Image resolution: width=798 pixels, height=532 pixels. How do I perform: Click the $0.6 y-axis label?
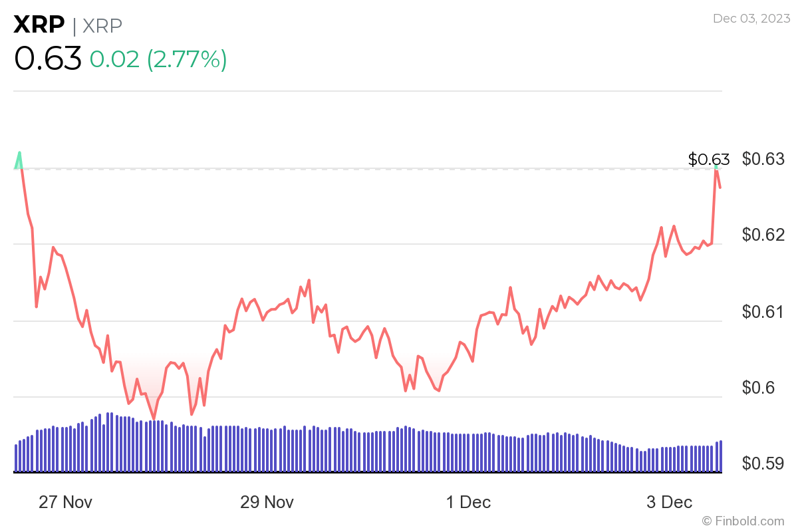tap(758, 388)
